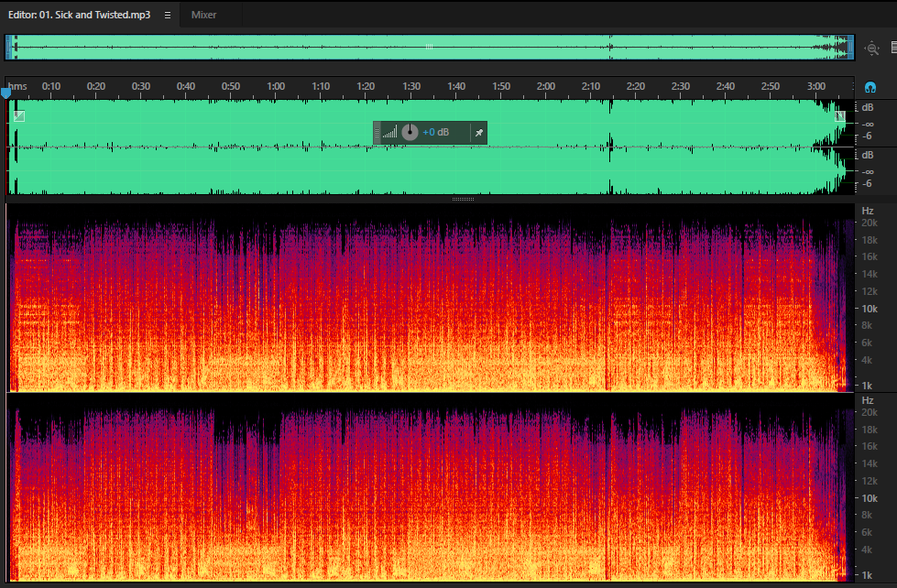Image resolution: width=897 pixels, height=588 pixels.
Task: Open the Editor panel menu icon
Action: (x=168, y=16)
